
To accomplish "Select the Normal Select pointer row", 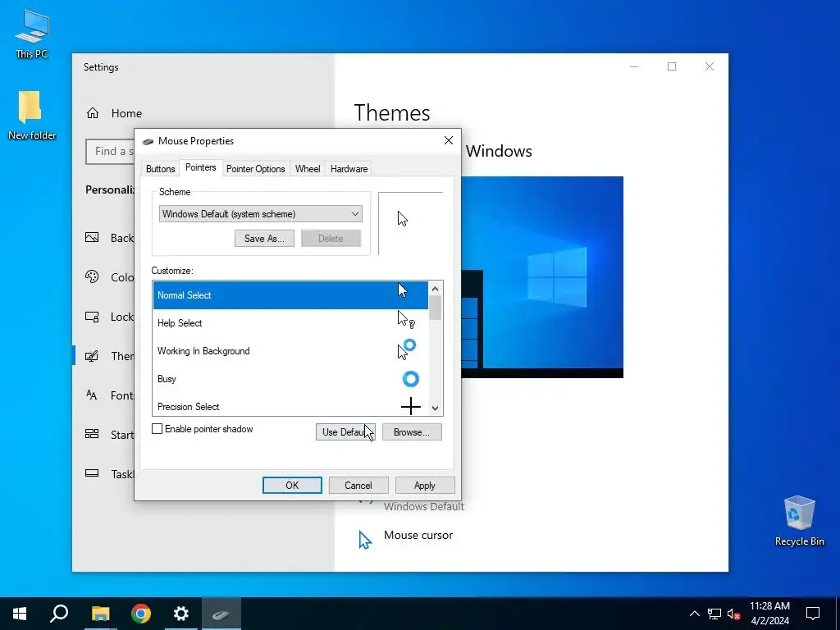I will coord(290,295).
